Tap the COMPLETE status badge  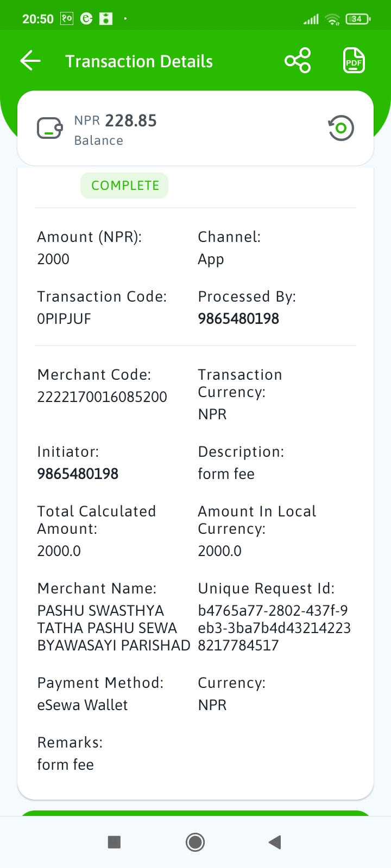(x=124, y=186)
